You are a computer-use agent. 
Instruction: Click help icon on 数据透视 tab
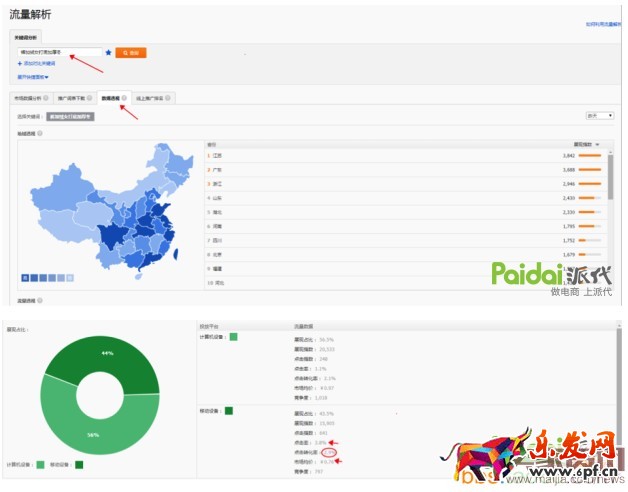point(123,98)
